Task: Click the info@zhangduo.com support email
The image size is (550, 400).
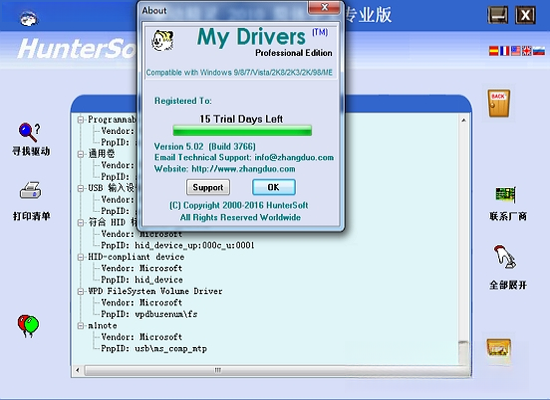Action: pyautogui.click(x=294, y=158)
